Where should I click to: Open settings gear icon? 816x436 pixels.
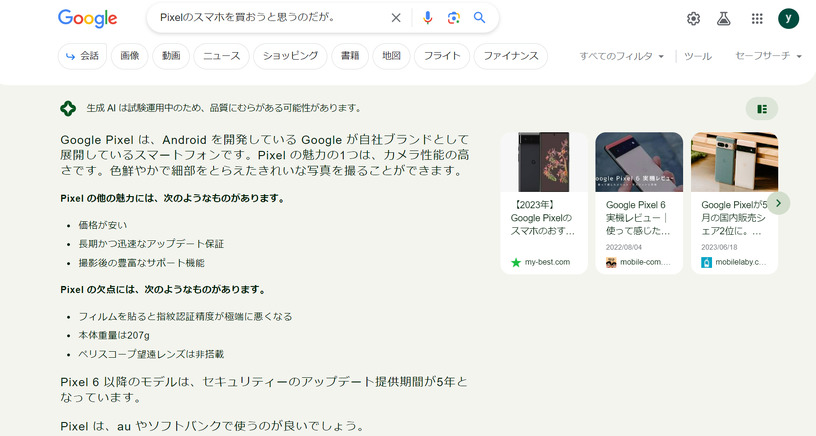[x=693, y=19]
